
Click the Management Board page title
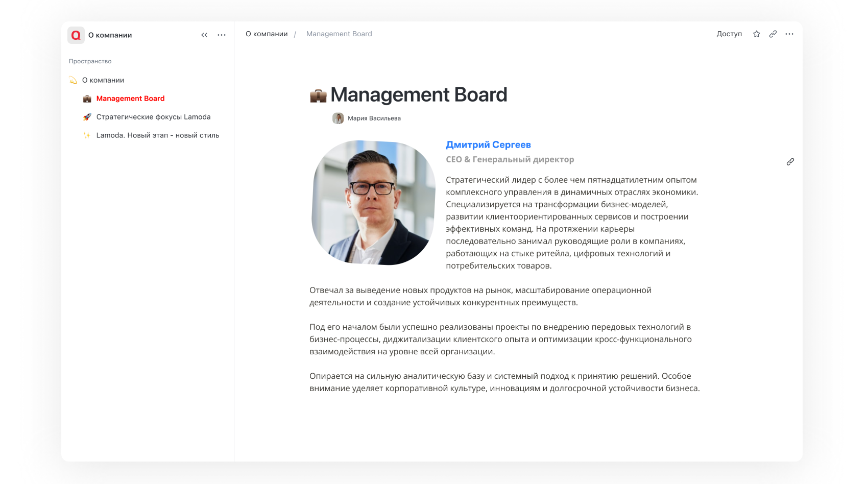(x=419, y=95)
